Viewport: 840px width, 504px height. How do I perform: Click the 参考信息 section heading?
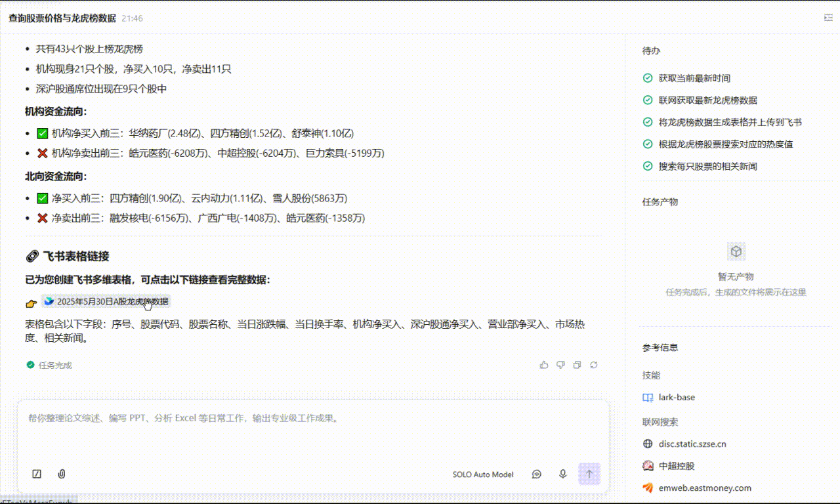pos(660,348)
